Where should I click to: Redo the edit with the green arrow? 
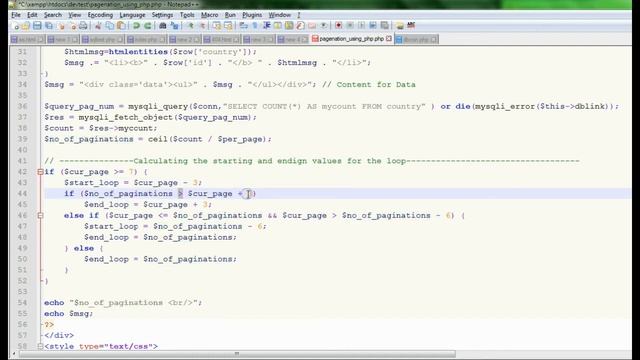tap(148, 26)
